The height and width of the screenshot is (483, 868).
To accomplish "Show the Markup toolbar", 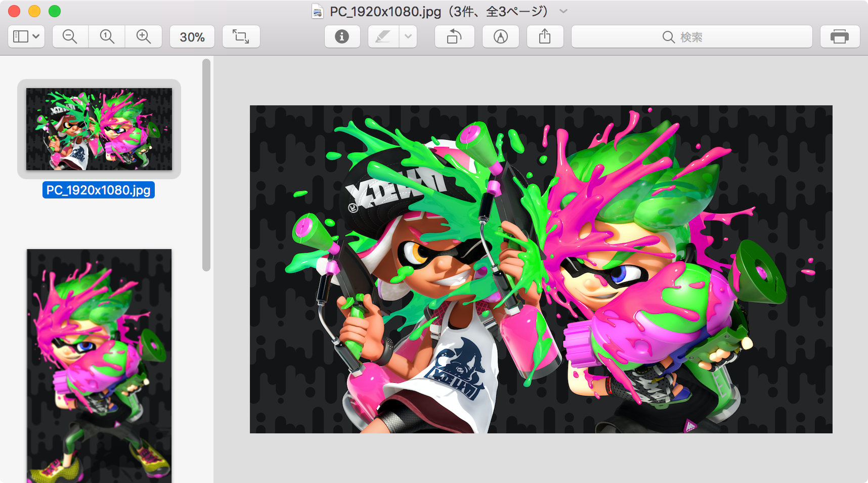I will [500, 36].
